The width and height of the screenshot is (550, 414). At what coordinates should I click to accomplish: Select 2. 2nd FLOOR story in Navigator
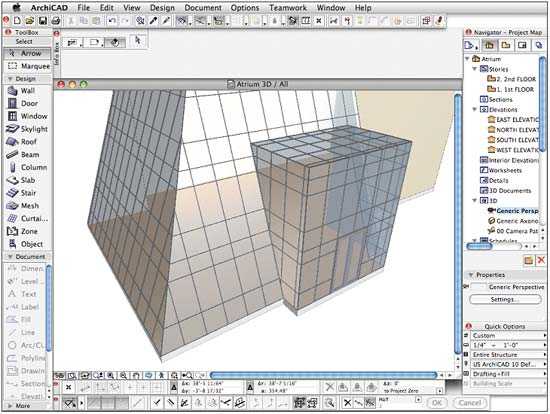pyautogui.click(x=512, y=79)
